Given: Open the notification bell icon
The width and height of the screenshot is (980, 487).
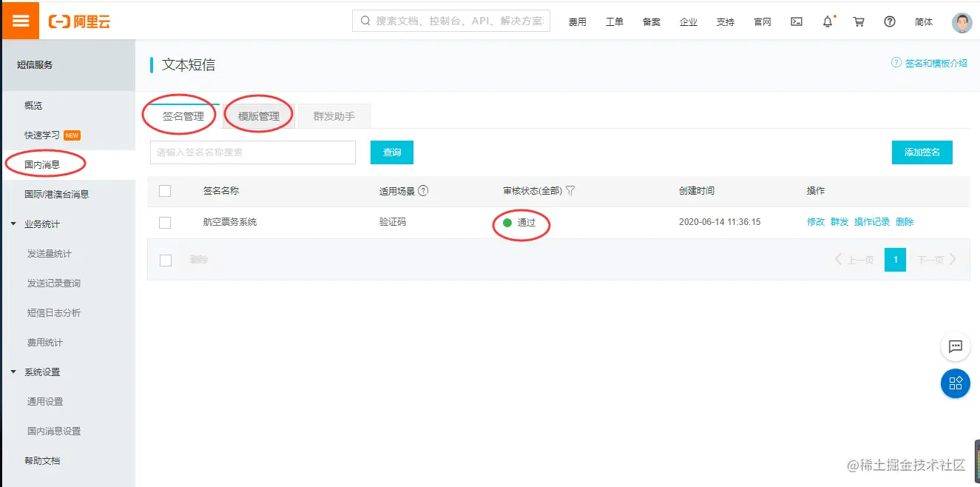Looking at the screenshot, I should 828,21.
